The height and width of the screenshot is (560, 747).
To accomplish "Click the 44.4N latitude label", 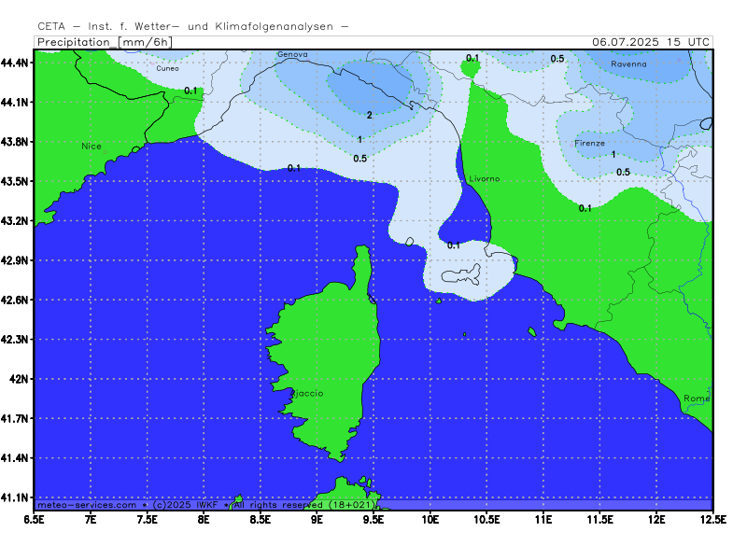I will (x=17, y=63).
